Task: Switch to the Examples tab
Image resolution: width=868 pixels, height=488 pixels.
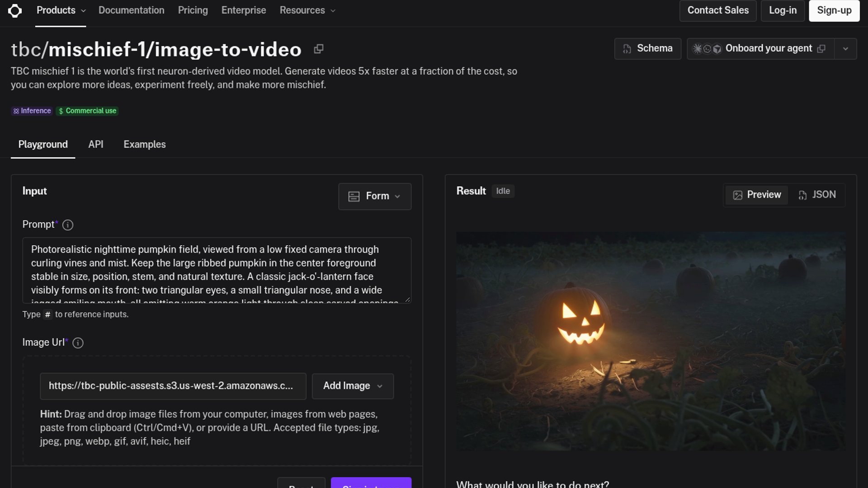Action: (145, 145)
